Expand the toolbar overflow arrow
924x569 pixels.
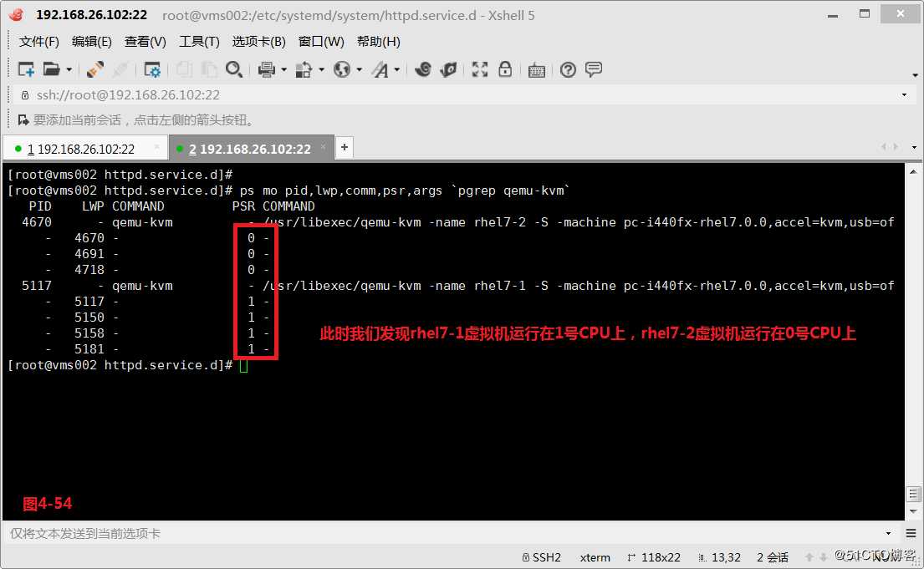click(915, 75)
